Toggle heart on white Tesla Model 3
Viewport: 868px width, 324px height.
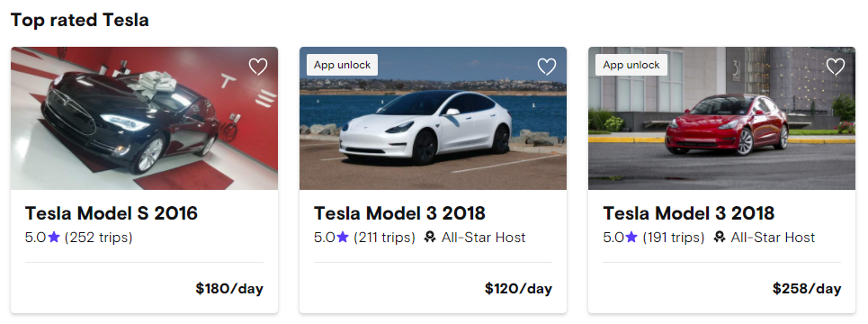547,67
